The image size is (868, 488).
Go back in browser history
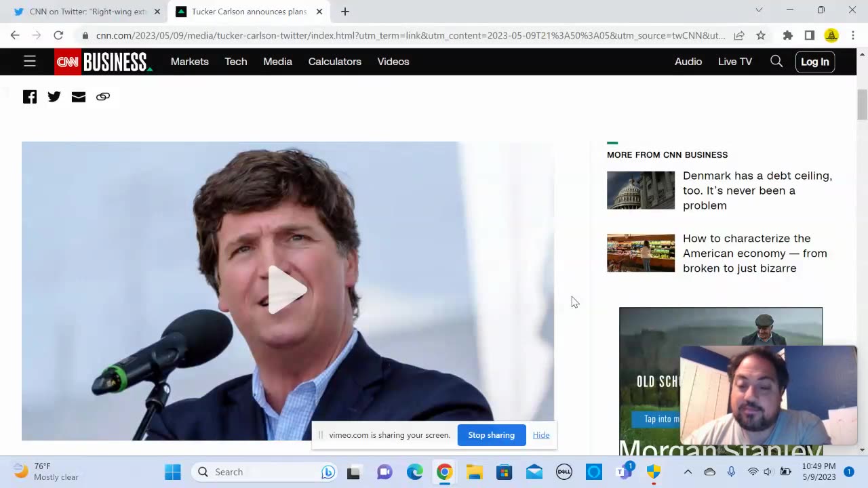click(15, 35)
